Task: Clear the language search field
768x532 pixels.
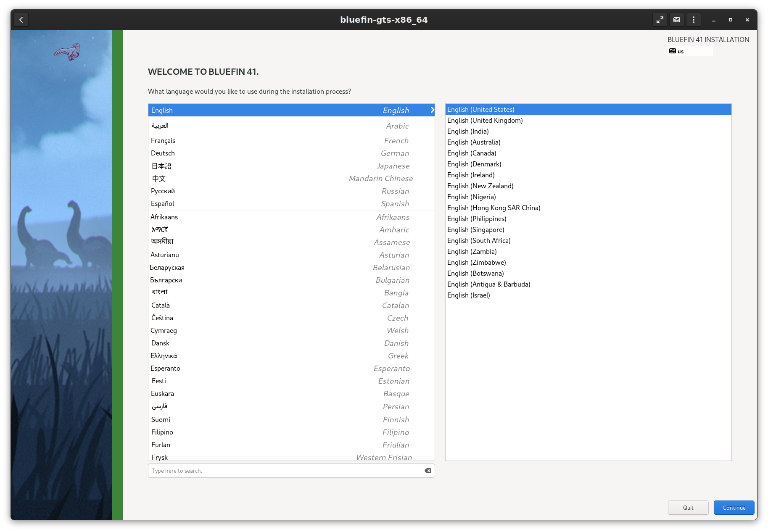Action: 428,471
